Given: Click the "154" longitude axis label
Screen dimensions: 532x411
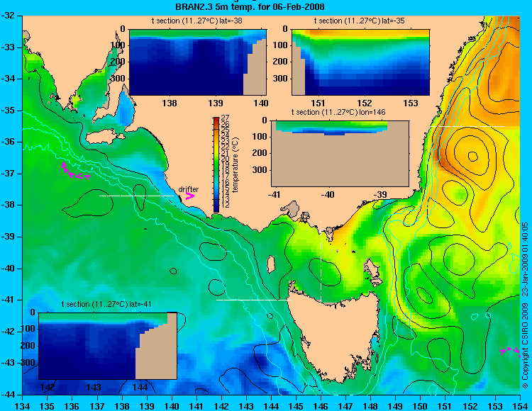Looking at the screenshot, I should point(520,406).
